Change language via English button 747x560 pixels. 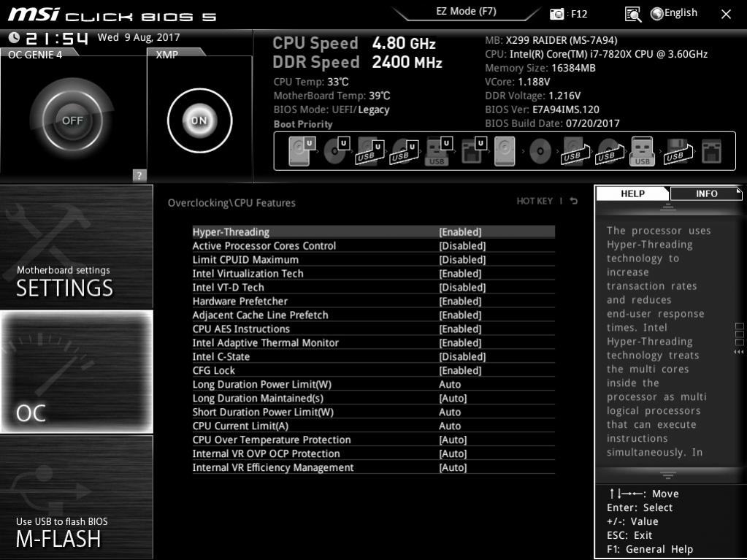[681, 13]
